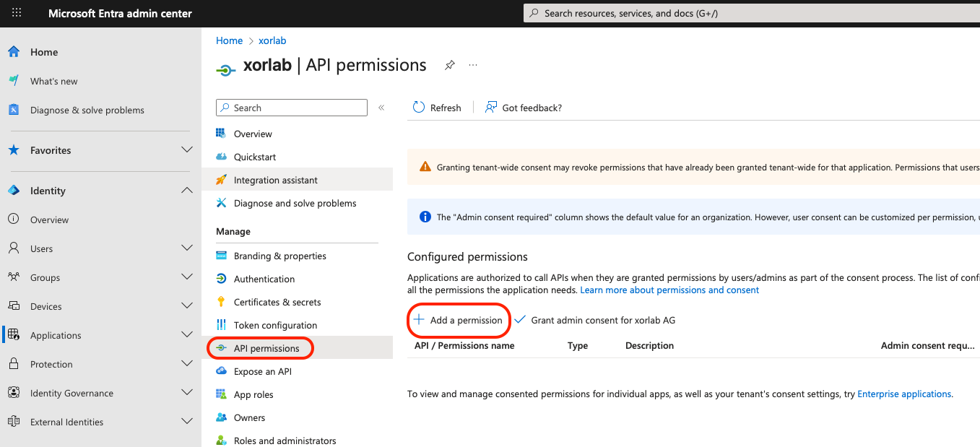Open the more options ellipsis beside title

coord(473,65)
